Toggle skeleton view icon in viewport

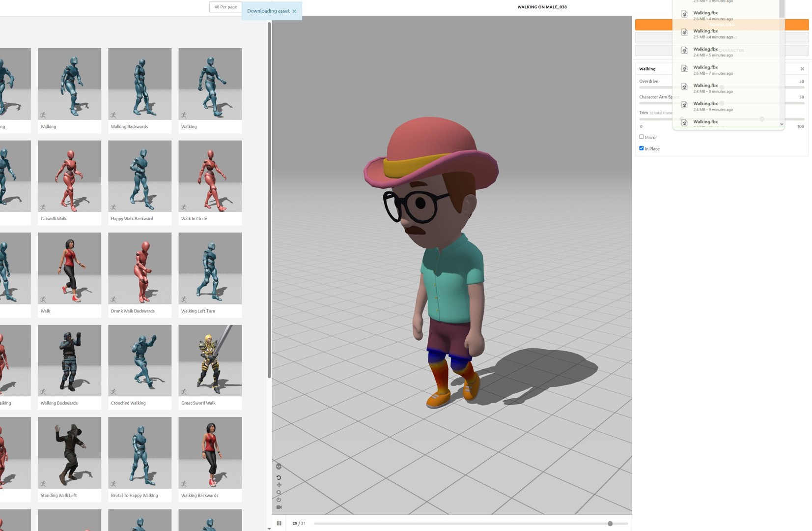coord(279,466)
